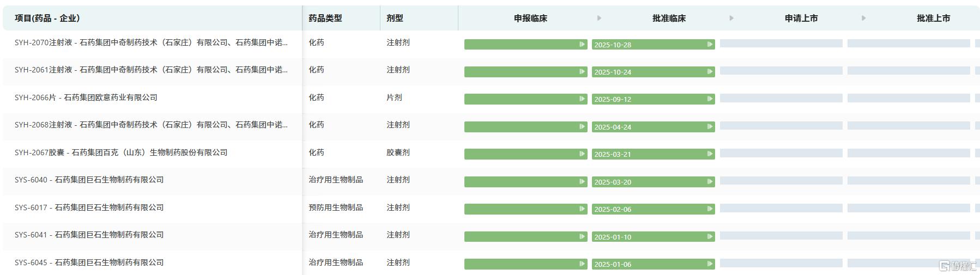Click 注射剂 dosage form in SYH-2061 row

[398, 70]
